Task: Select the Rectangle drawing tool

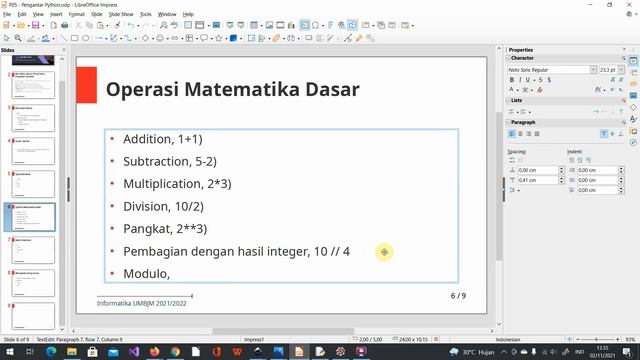Action: point(74,38)
